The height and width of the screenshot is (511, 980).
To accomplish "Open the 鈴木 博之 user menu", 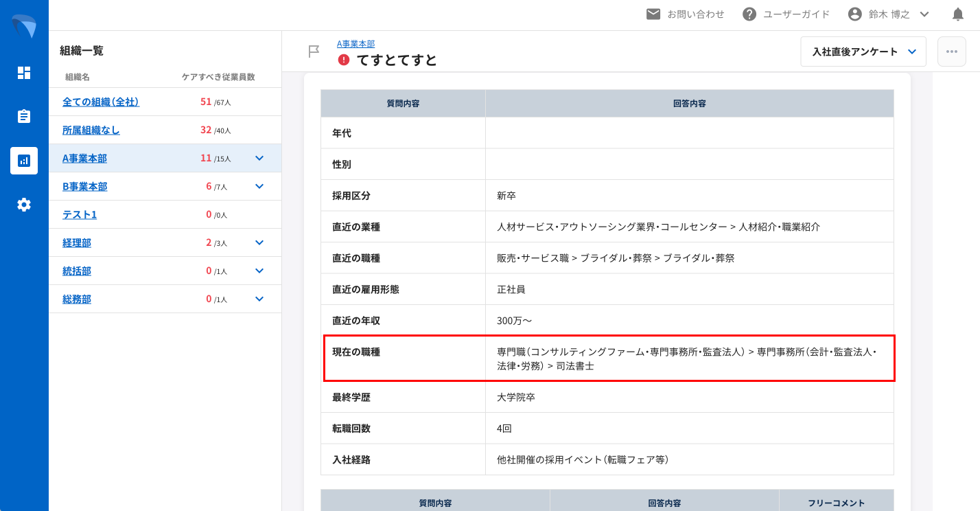I will tap(889, 14).
